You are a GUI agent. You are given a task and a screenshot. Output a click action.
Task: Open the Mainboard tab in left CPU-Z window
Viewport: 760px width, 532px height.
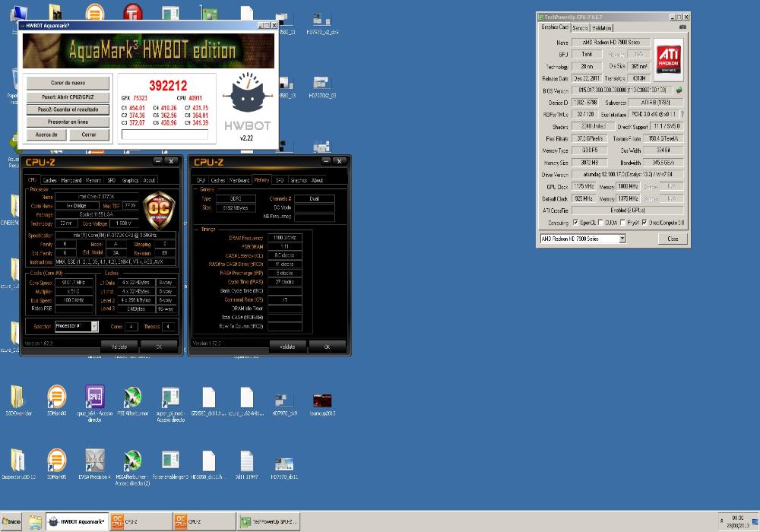tap(71, 180)
